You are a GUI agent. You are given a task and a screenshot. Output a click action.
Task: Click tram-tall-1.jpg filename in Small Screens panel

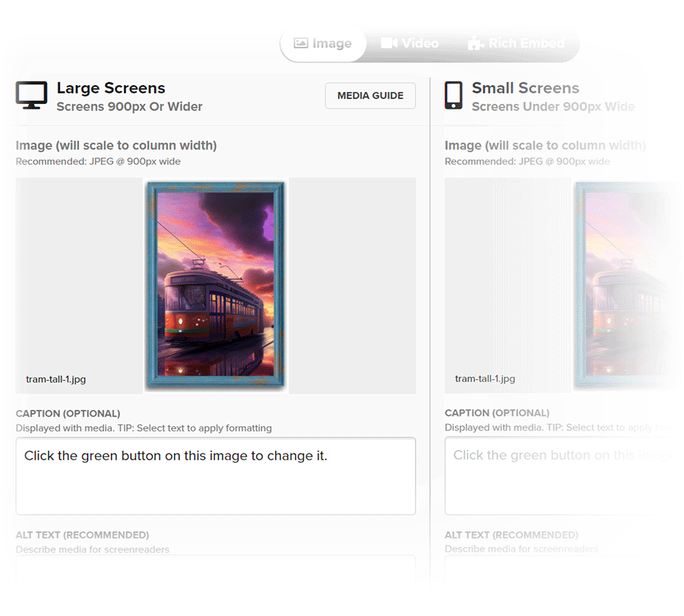pyautogui.click(x=485, y=378)
